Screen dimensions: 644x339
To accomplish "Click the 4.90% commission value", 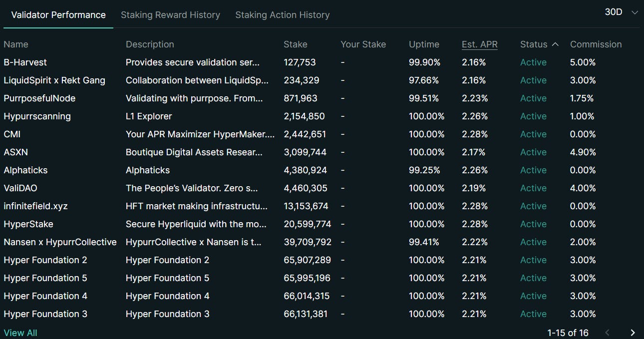I will tap(583, 152).
